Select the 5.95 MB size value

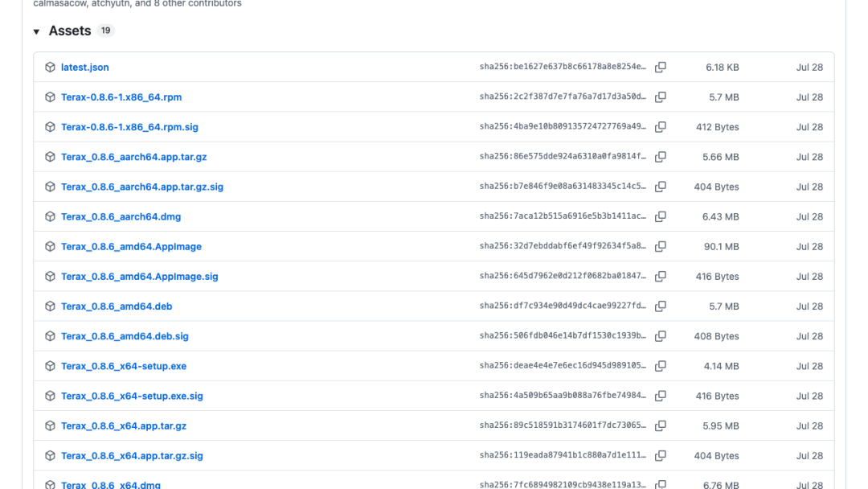721,426
